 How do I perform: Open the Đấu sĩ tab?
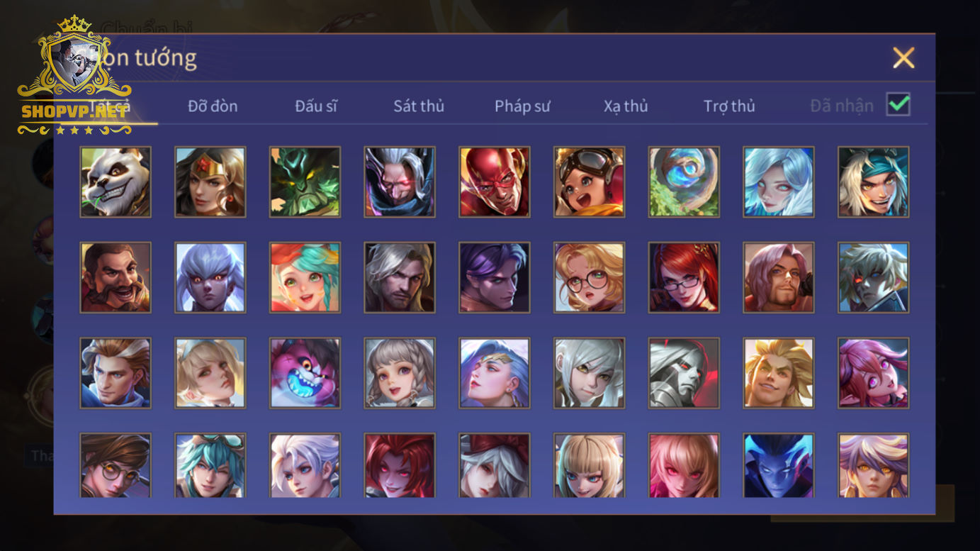(x=316, y=106)
